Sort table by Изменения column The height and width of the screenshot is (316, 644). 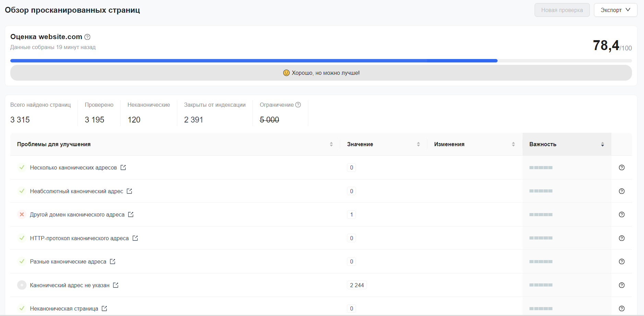513,144
